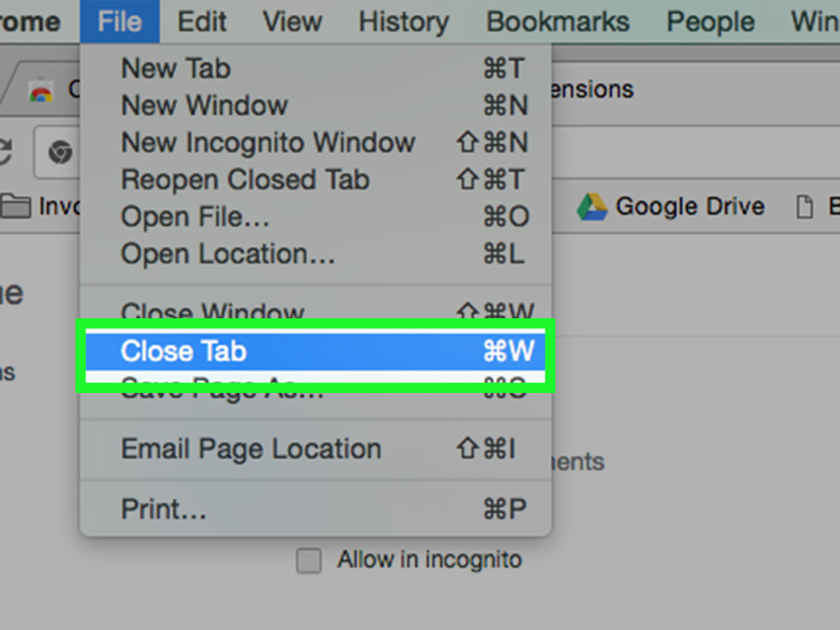Open the History menu
Image resolution: width=840 pixels, height=630 pixels.
[x=404, y=21]
